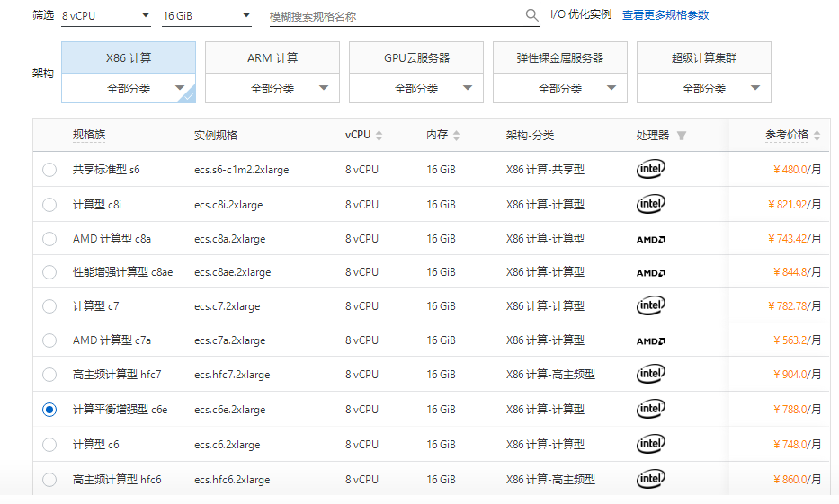Viewport: 839px width, 504px height.
Task: Sort by memory (内存) column arrows
Action: (457, 136)
